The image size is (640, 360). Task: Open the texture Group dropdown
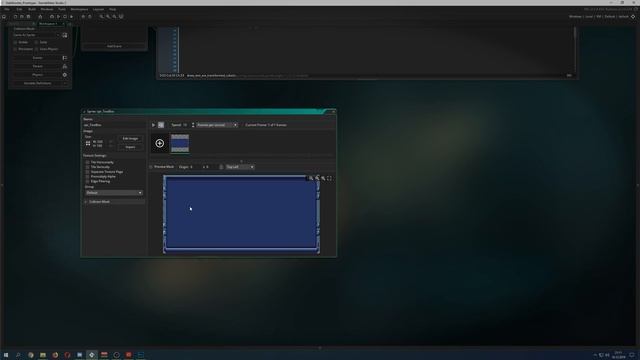(x=114, y=193)
